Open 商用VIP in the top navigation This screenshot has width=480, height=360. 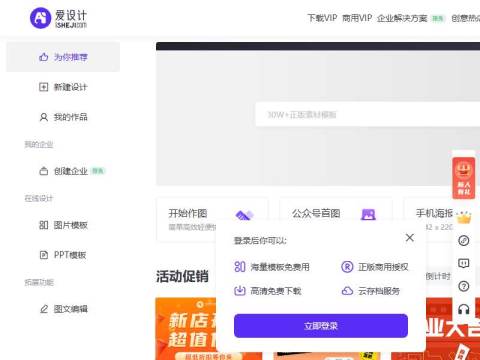[357, 18]
